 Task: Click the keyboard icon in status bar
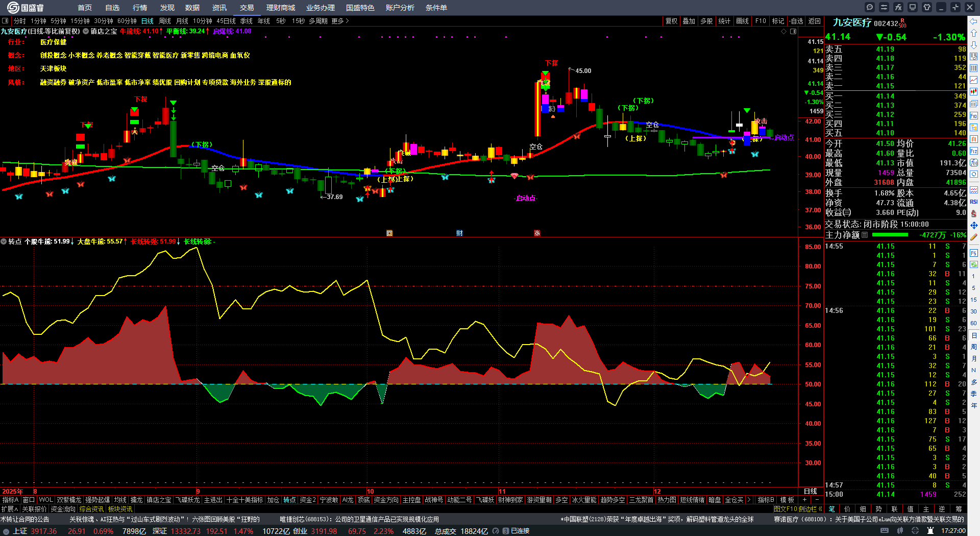(x=885, y=531)
